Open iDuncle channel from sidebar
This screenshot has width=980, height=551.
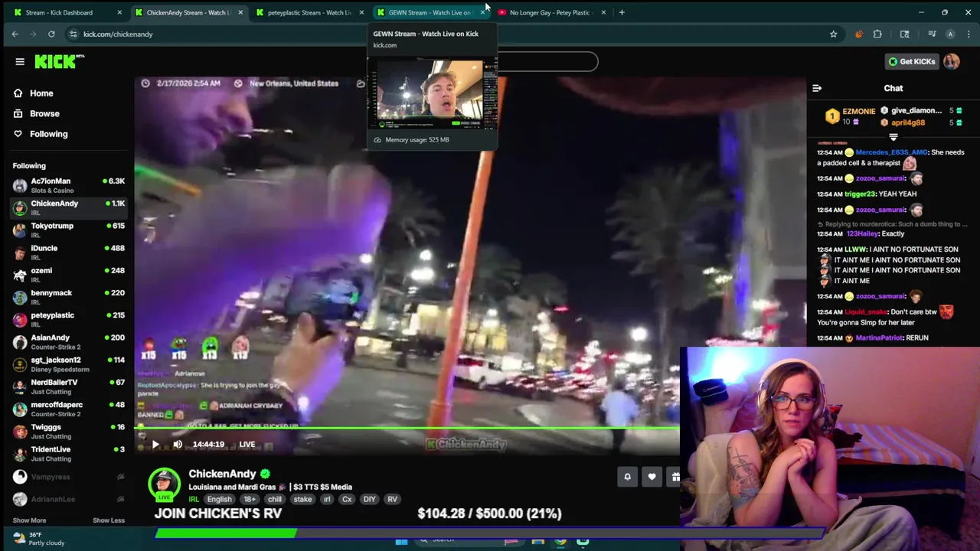click(68, 252)
